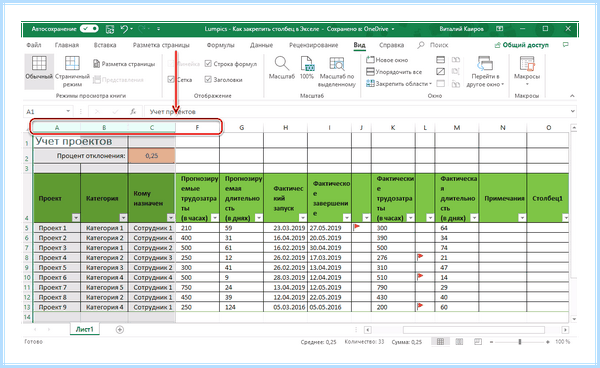This screenshot has height=368, width=600.
Task: Select the Лист1 sheet tab
Action: [x=85, y=329]
